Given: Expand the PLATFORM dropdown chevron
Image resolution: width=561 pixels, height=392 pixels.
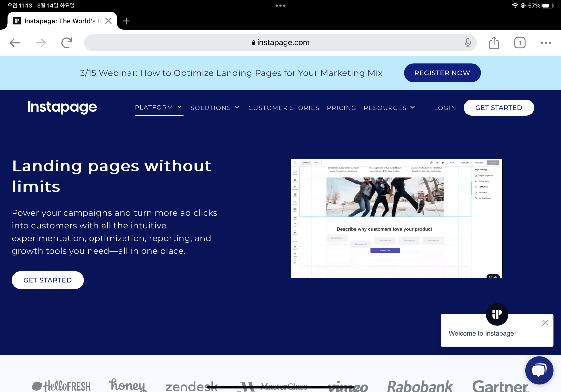Looking at the screenshot, I should 179,107.
